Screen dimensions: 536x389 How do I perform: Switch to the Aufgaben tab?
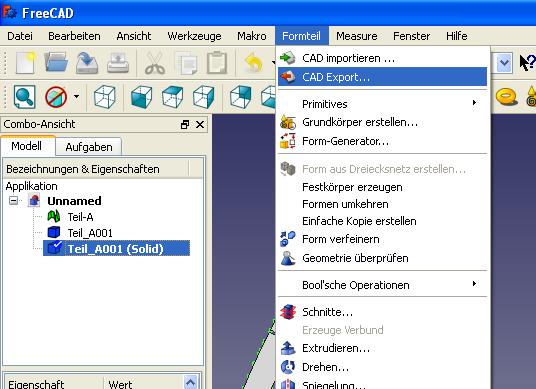point(89,147)
